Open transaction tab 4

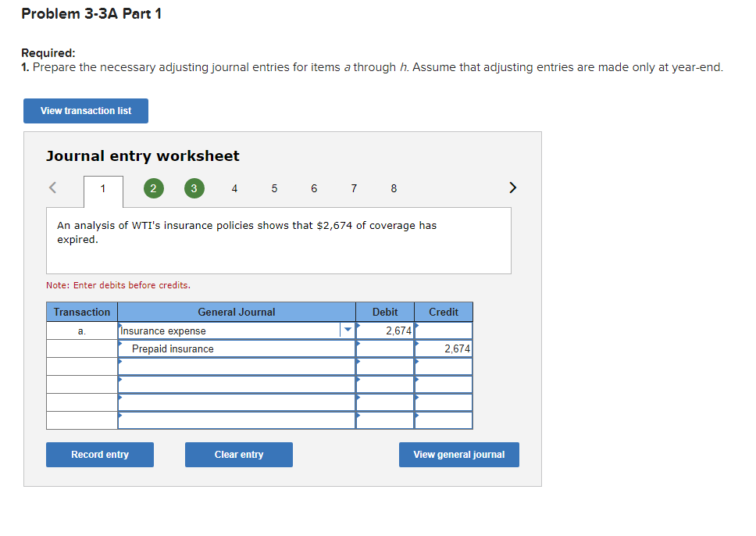point(234,188)
